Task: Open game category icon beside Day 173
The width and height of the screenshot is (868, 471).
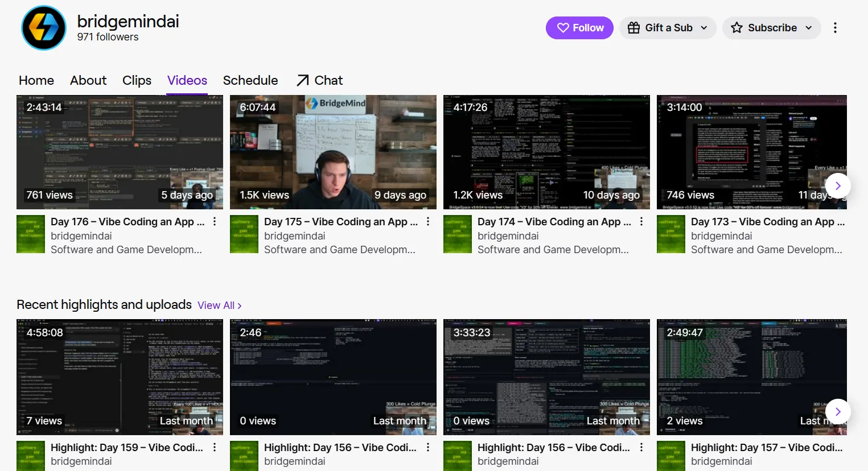Action: pos(671,234)
